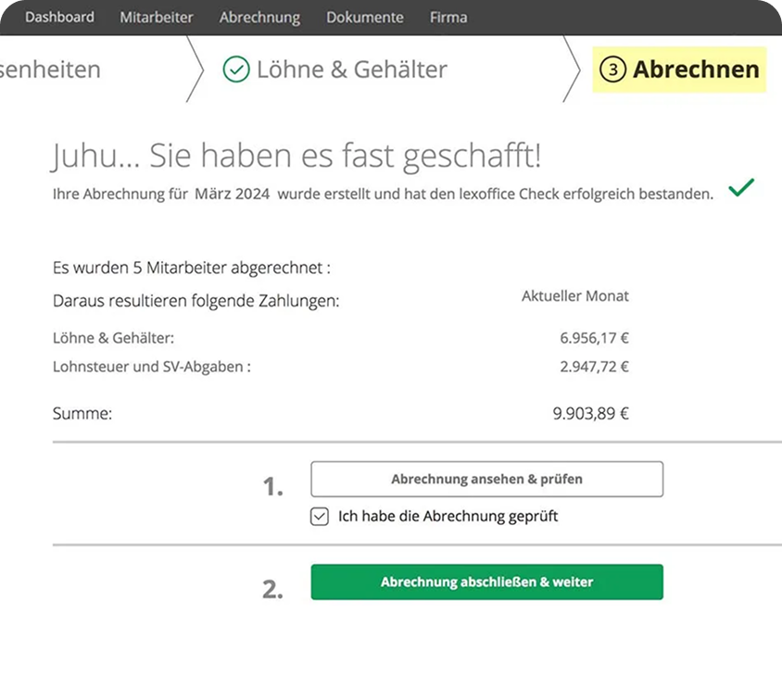Click the 'März 2024' billing period text
This screenshot has width=782, height=700.
click(x=232, y=194)
